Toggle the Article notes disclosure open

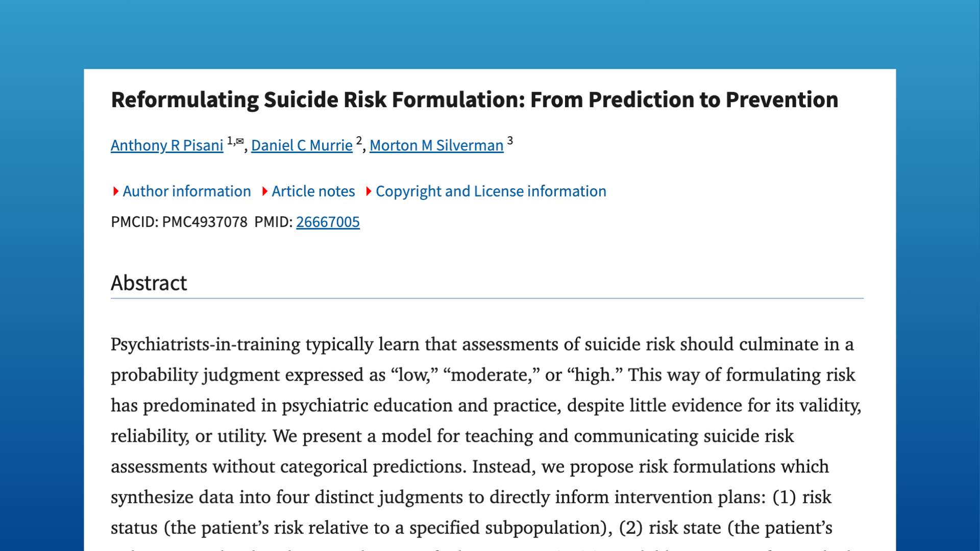[313, 191]
